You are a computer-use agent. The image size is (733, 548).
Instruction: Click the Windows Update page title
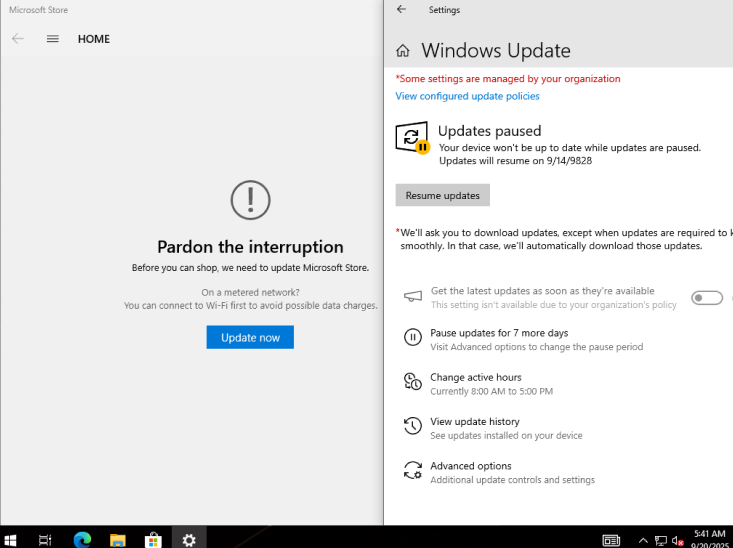click(x=496, y=50)
